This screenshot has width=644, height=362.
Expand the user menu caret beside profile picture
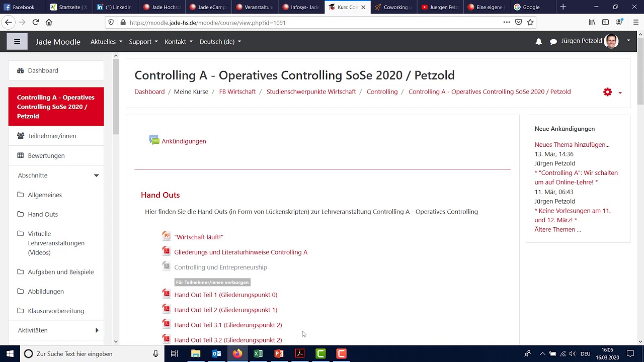tap(628, 41)
